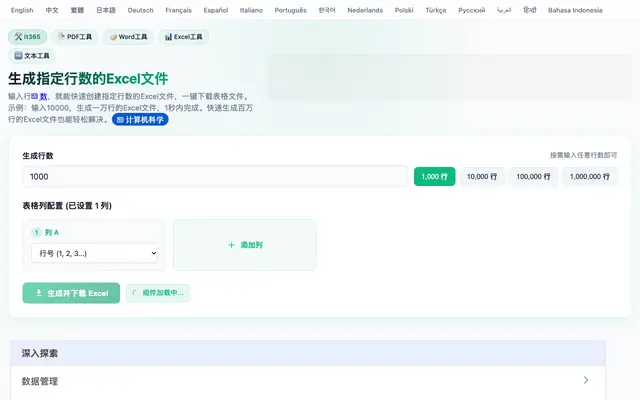Open the 文本工具 tab
This screenshot has width=640, height=400.
32,56
